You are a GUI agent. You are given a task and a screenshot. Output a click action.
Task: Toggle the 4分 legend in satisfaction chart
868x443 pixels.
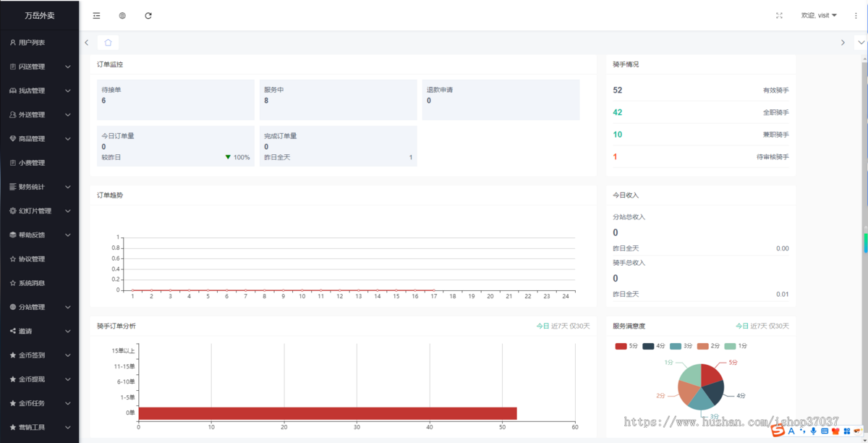point(654,346)
